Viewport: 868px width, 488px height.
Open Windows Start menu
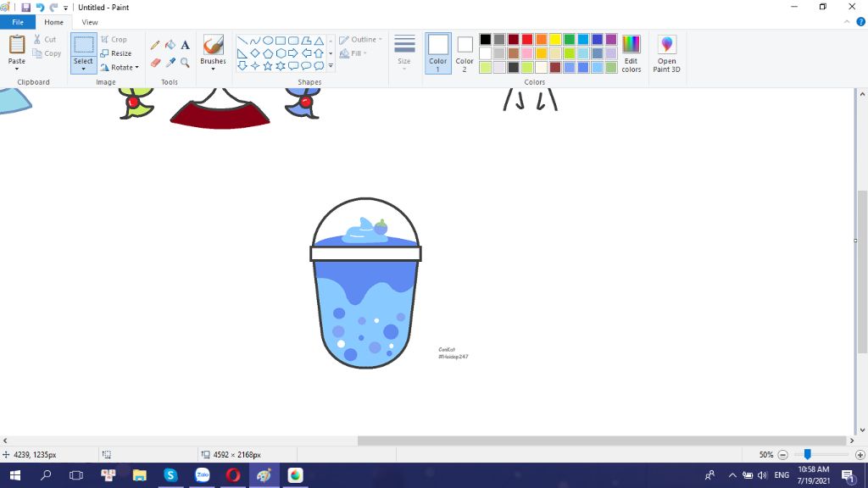(15, 475)
